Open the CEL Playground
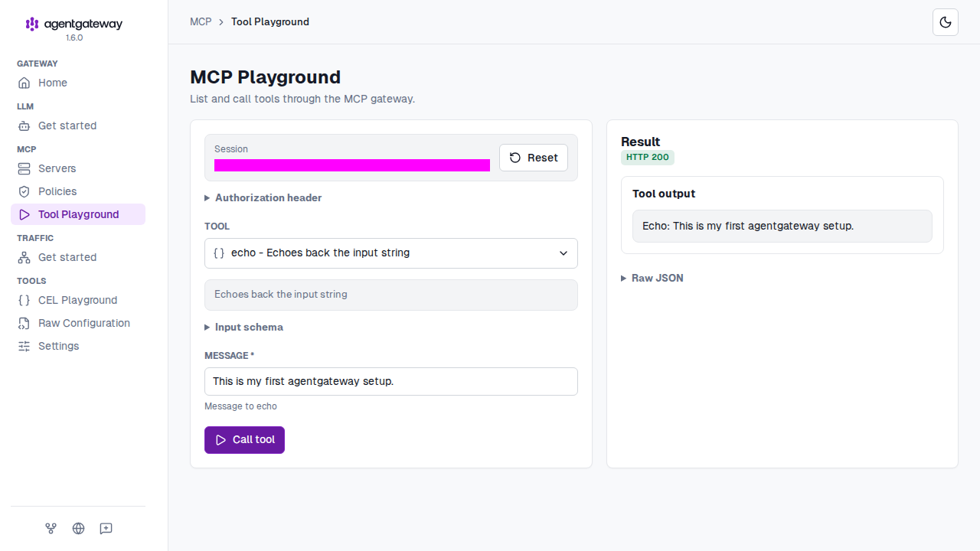Image resolution: width=980 pixels, height=551 pixels. pos(78,300)
